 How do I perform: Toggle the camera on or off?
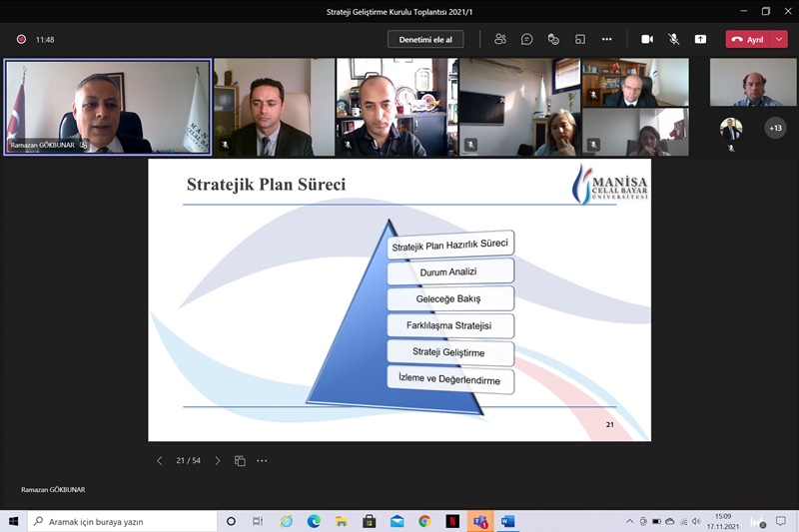646,39
